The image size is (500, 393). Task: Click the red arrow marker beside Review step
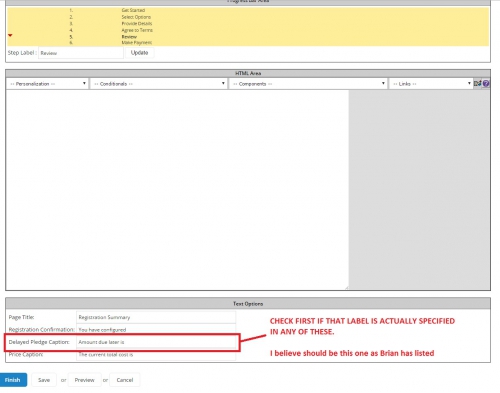click(10, 35)
